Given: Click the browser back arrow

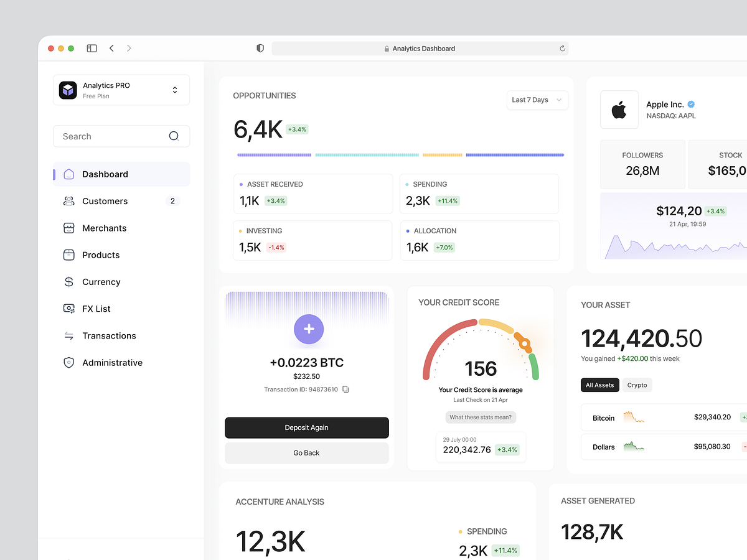Looking at the screenshot, I should point(111,48).
